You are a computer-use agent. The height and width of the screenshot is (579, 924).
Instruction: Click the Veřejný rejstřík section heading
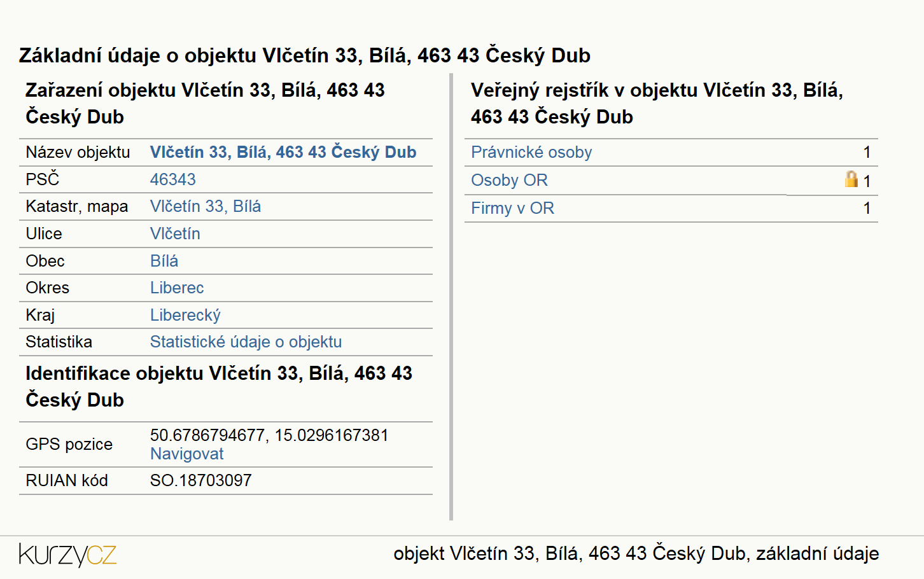pos(657,103)
